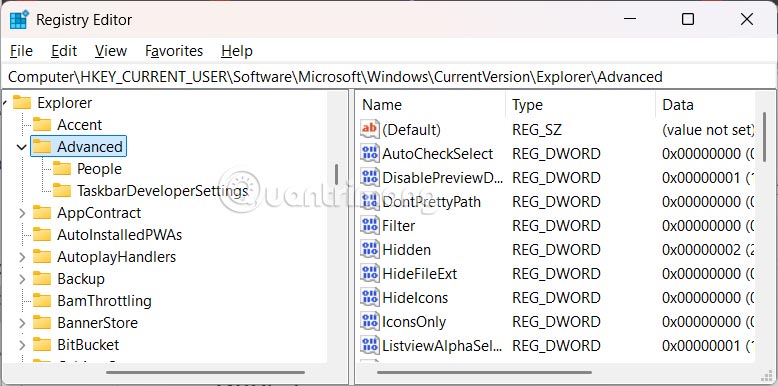Image resolution: width=778 pixels, height=386 pixels.
Task: Click the Advanced folder icon
Action: pos(42,146)
